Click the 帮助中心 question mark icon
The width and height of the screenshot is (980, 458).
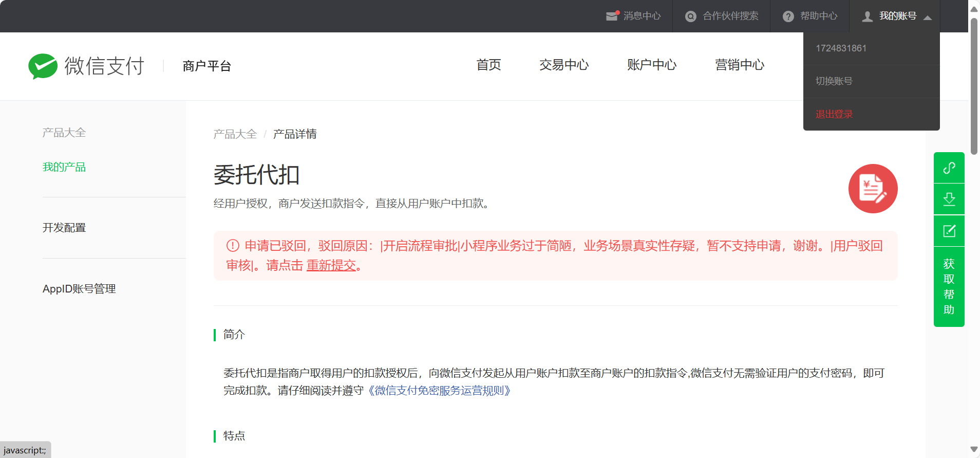coord(788,16)
